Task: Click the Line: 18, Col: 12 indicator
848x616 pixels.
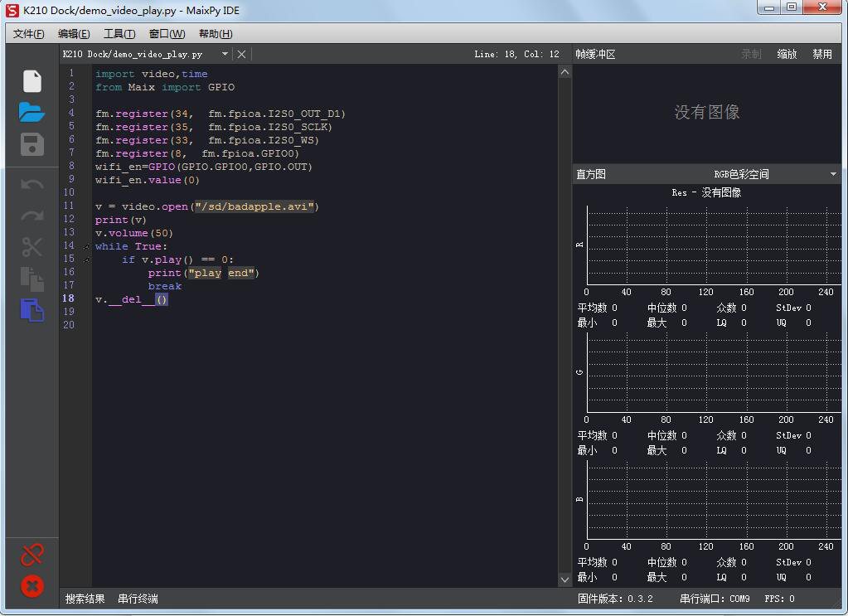Action: 516,54
